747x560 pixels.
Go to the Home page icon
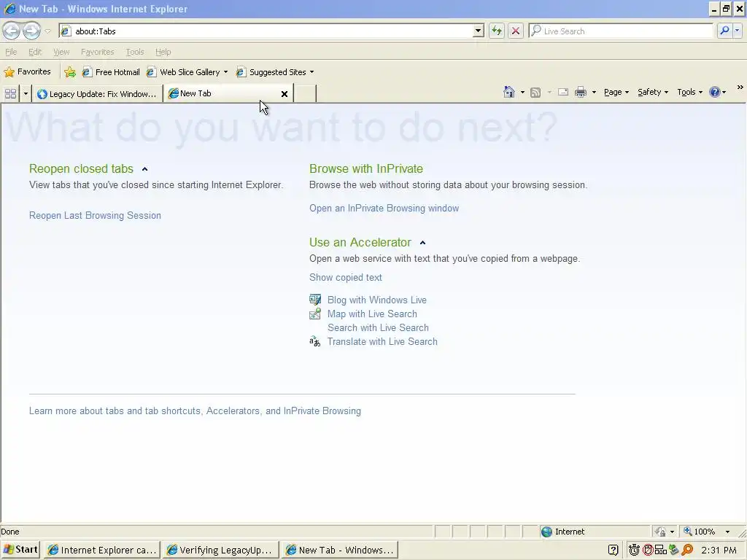(508, 92)
